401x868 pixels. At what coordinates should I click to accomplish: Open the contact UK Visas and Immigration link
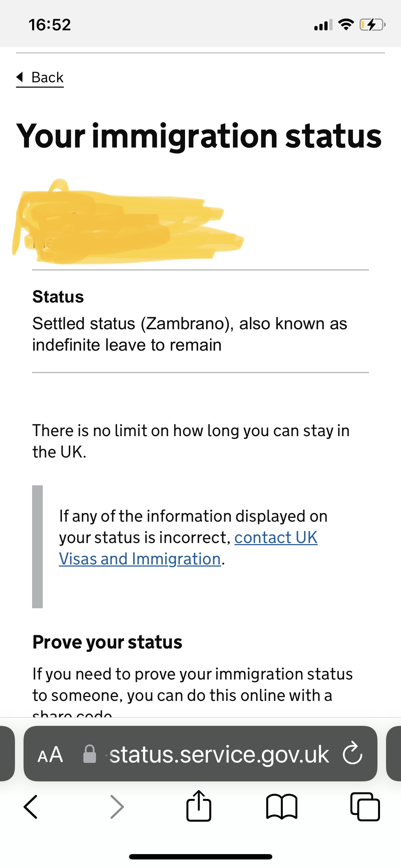click(x=276, y=537)
